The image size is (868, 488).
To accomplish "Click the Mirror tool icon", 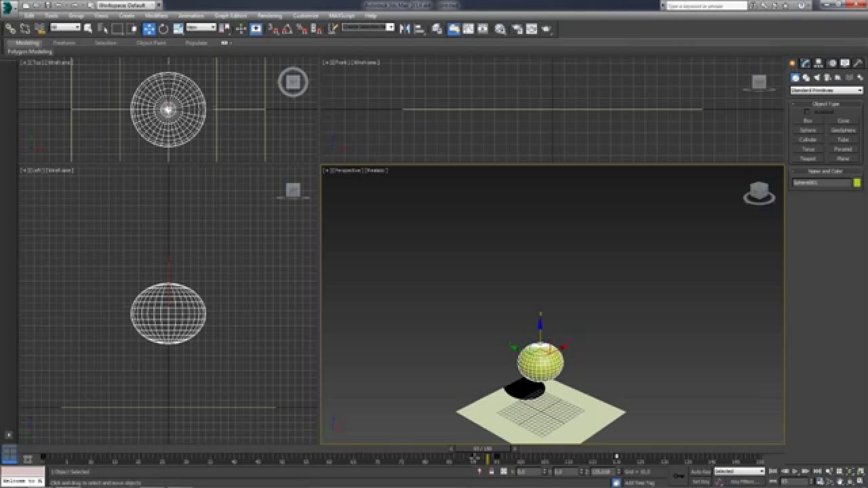I will point(405,28).
